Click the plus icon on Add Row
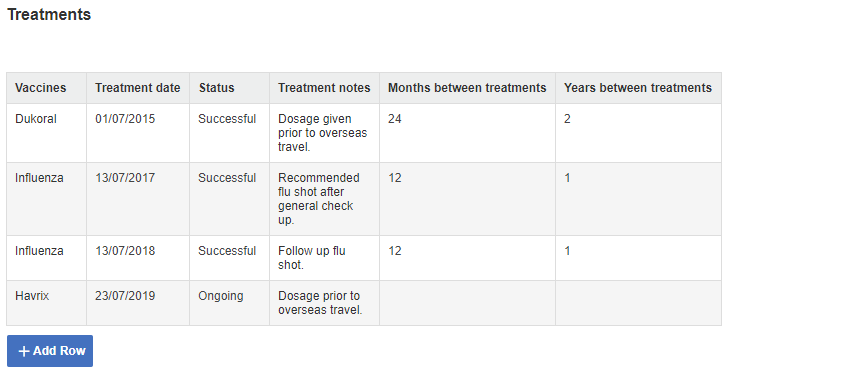Viewport: 848px width, 386px height. pos(24,351)
